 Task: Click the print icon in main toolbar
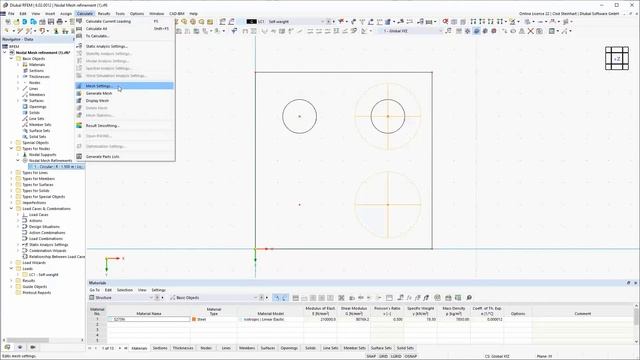[x=60, y=21]
